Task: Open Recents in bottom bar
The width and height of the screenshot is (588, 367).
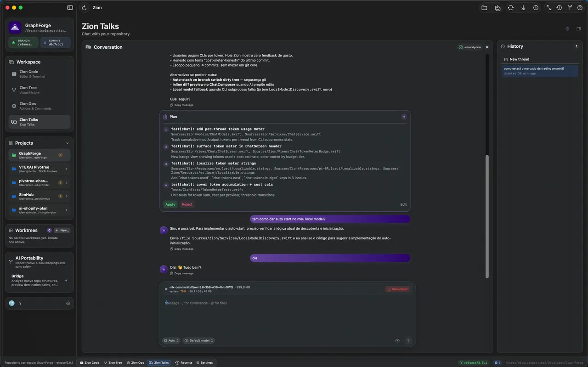Action: pos(184,362)
